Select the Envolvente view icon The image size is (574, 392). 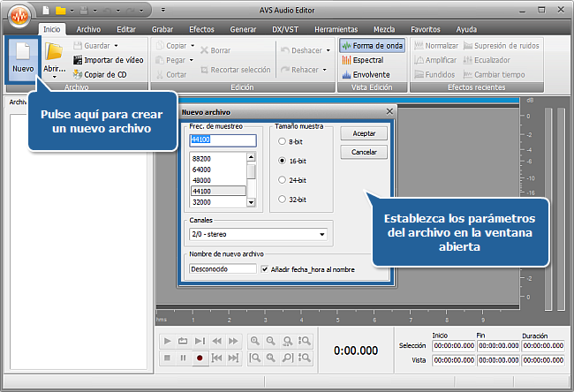tap(345, 74)
